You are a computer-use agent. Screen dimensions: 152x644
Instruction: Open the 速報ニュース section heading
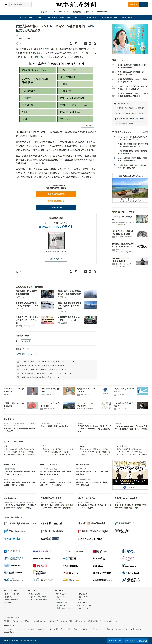point(119,60)
